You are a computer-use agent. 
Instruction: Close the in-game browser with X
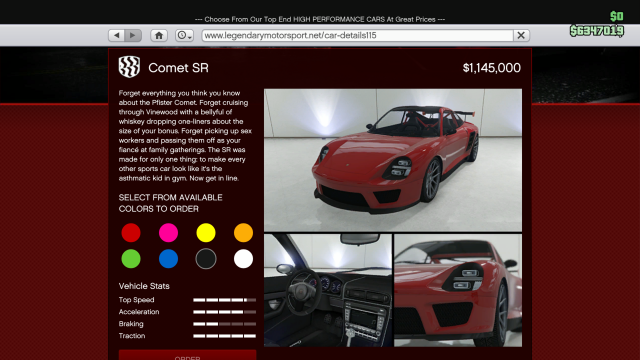click(521, 36)
